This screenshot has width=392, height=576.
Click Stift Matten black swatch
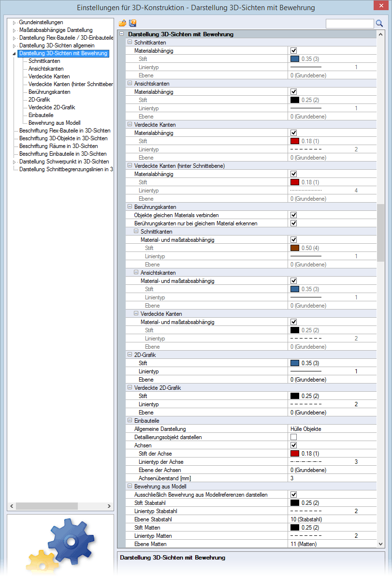[x=295, y=528]
